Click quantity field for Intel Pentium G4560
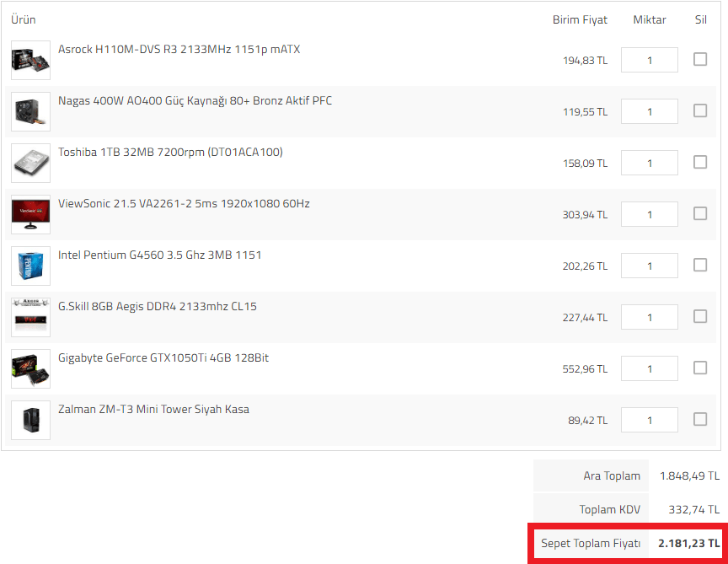This screenshot has width=728, height=564. 650,266
